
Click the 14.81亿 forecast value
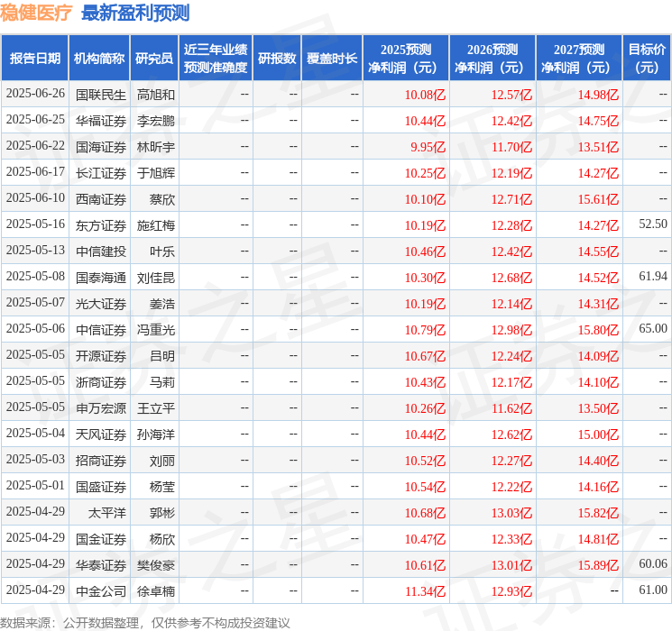(598, 539)
